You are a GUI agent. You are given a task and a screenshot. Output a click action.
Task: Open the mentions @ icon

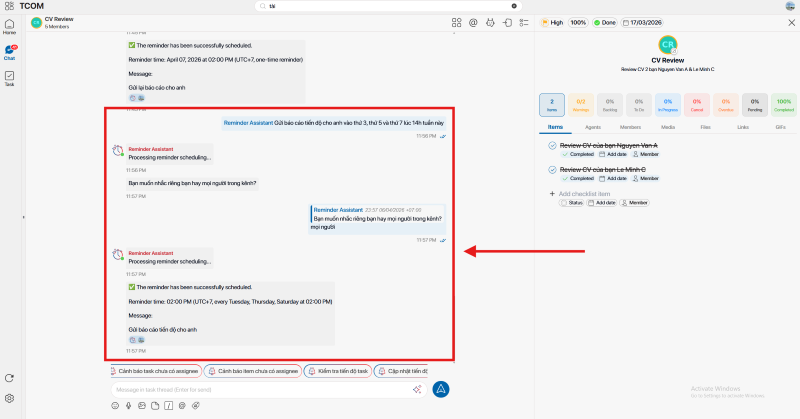pos(473,22)
